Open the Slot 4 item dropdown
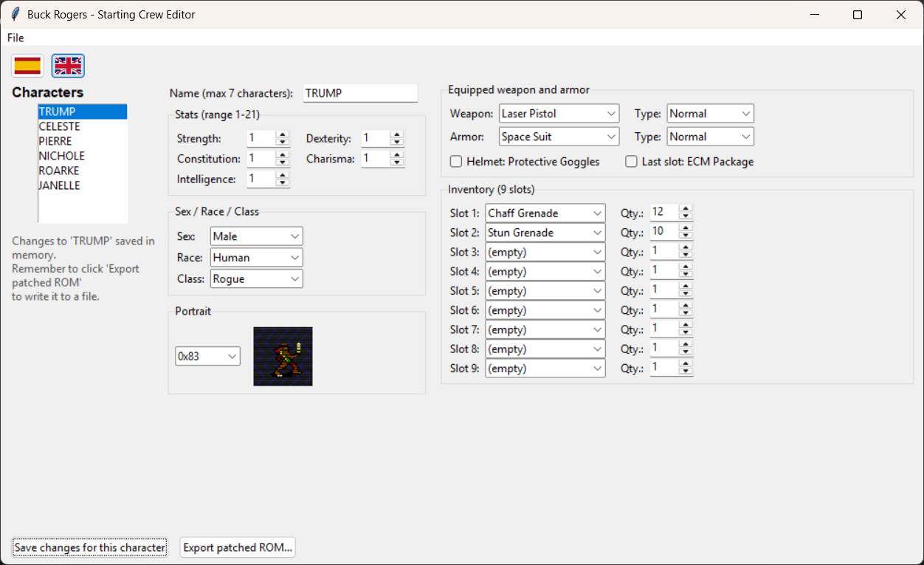 click(x=545, y=271)
